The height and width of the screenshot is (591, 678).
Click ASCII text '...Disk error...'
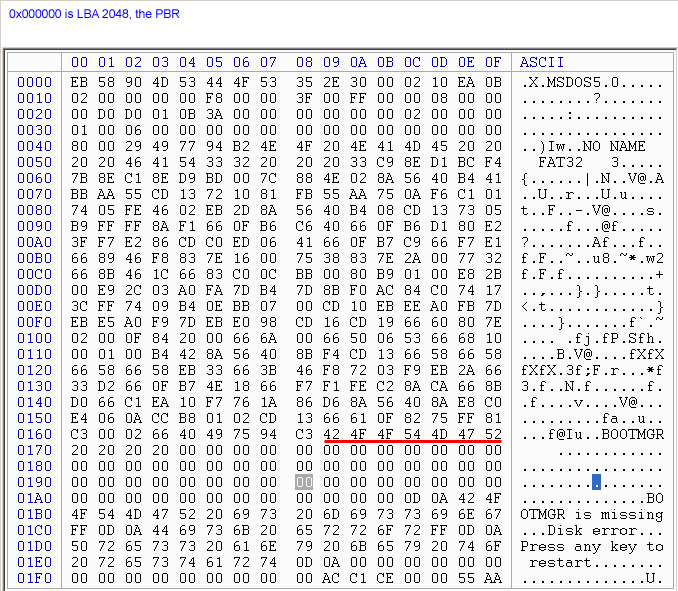point(592,530)
